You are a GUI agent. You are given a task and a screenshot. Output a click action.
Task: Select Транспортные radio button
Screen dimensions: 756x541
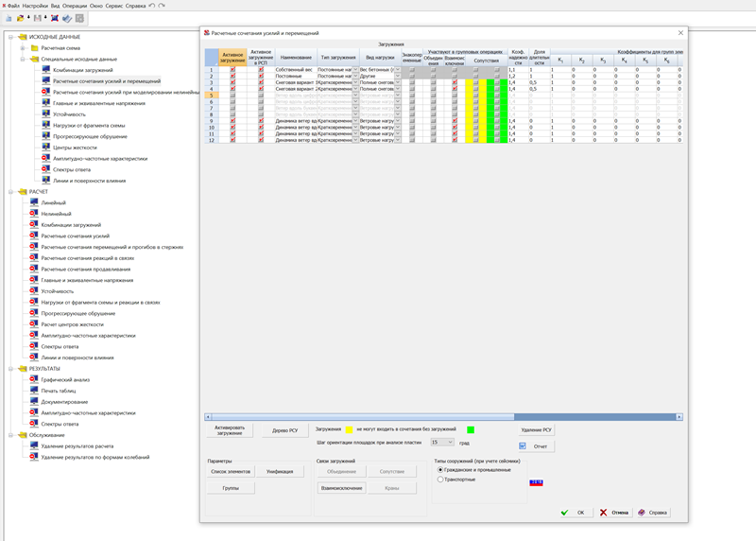(440, 480)
